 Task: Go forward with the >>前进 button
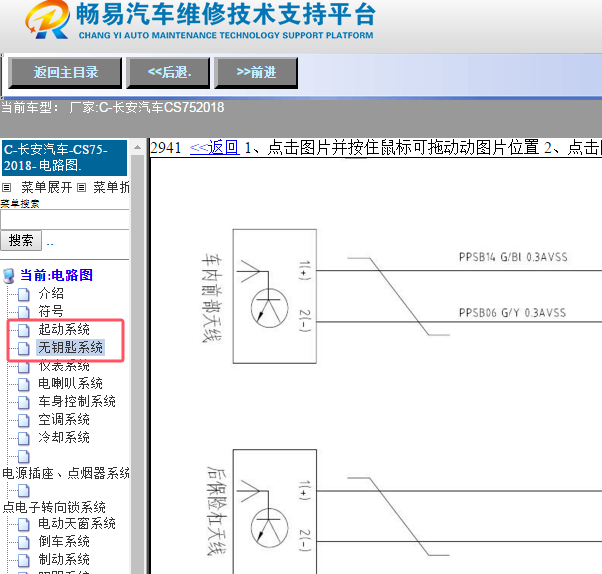click(x=256, y=73)
